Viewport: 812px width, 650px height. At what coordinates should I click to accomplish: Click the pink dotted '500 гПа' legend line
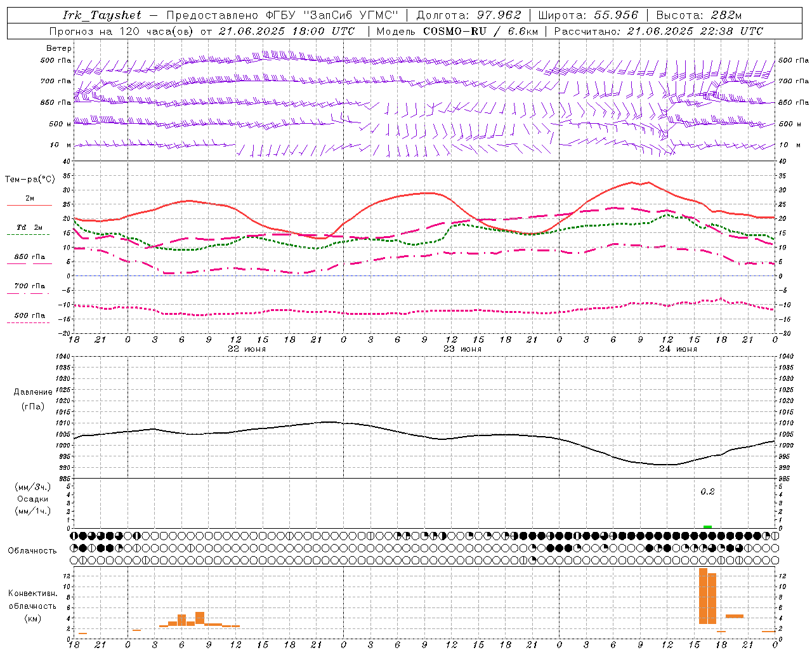click(29, 322)
